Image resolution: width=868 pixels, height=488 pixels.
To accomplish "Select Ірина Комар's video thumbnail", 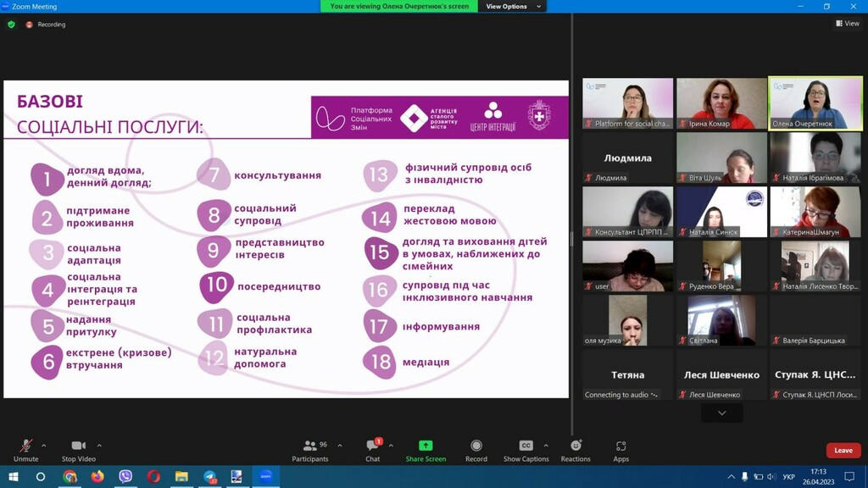I will 721,103.
